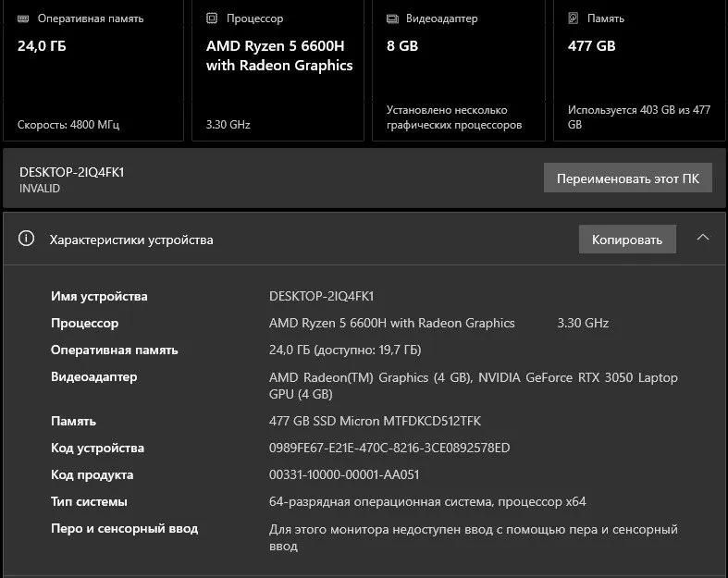Click the RAM keyboard-style icon
Viewport: 728px width, 578px height.
23,18
